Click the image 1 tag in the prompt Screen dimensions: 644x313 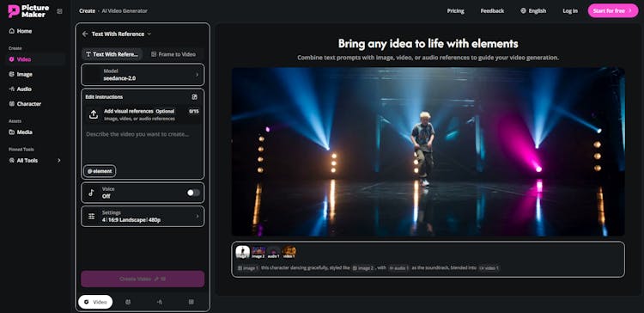[248, 268]
